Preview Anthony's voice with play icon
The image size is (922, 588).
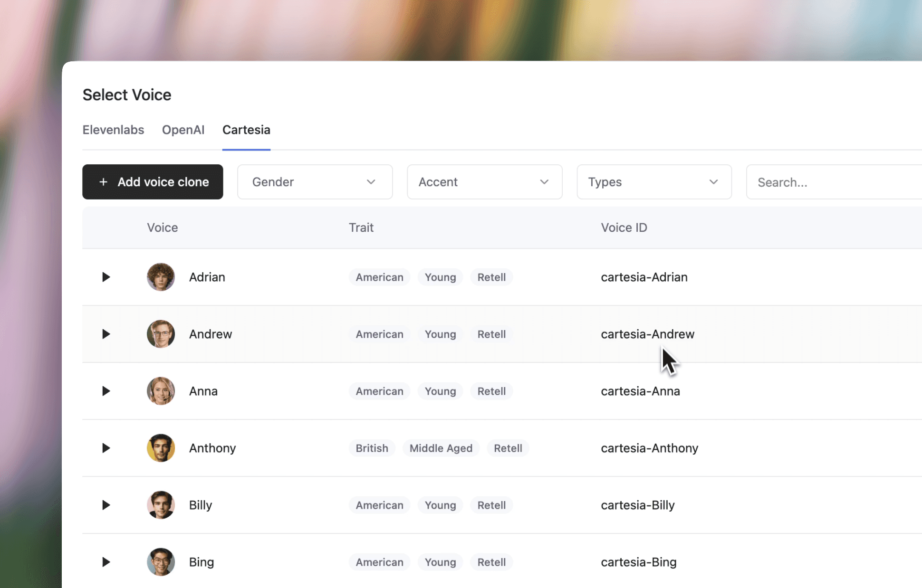[106, 448]
